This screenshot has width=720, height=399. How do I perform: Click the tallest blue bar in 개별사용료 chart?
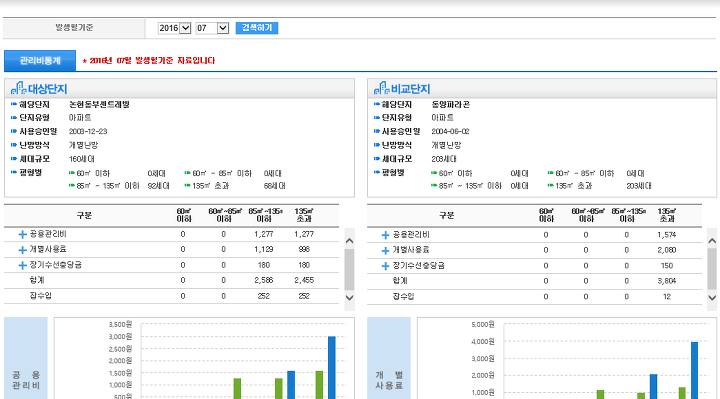(x=694, y=370)
